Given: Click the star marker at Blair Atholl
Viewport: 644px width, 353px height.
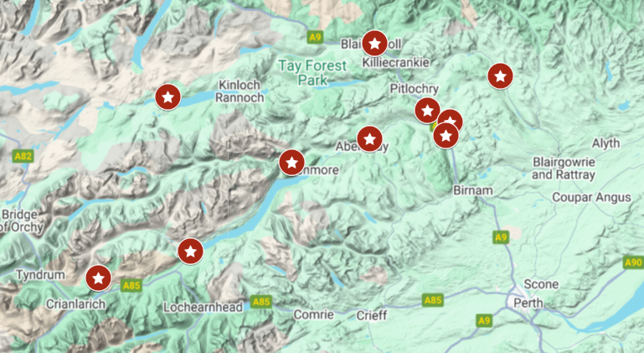Looking at the screenshot, I should [x=374, y=44].
